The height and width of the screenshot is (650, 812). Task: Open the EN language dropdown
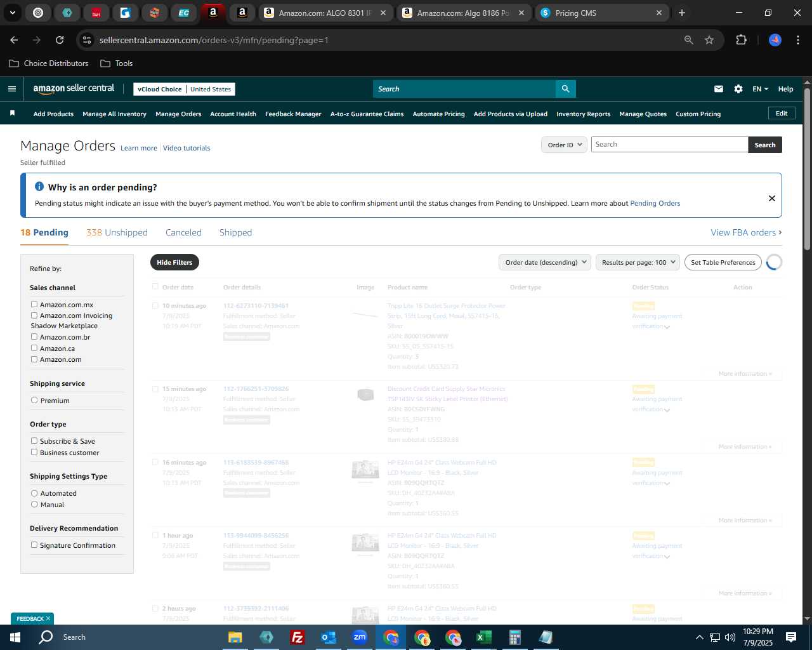tap(760, 89)
